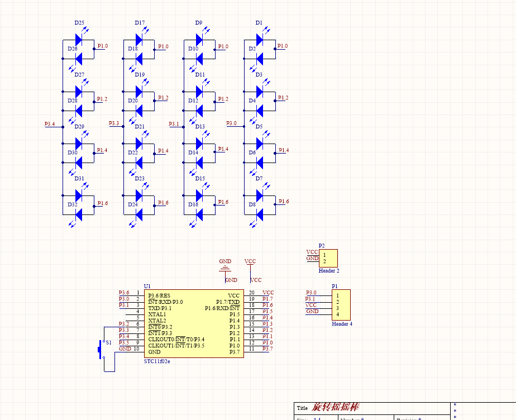Select the S1 push-button switch symbol

point(102,350)
